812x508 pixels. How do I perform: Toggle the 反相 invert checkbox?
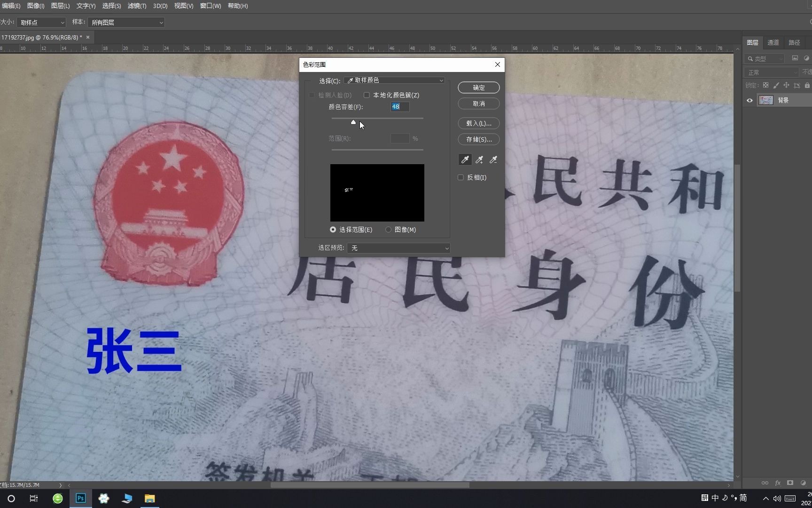461,177
